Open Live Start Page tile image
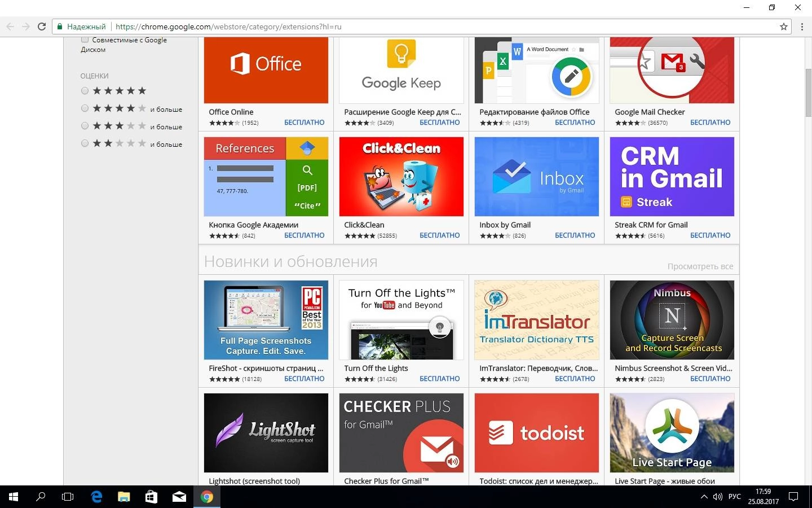Image resolution: width=812 pixels, height=508 pixels. pyautogui.click(x=672, y=433)
